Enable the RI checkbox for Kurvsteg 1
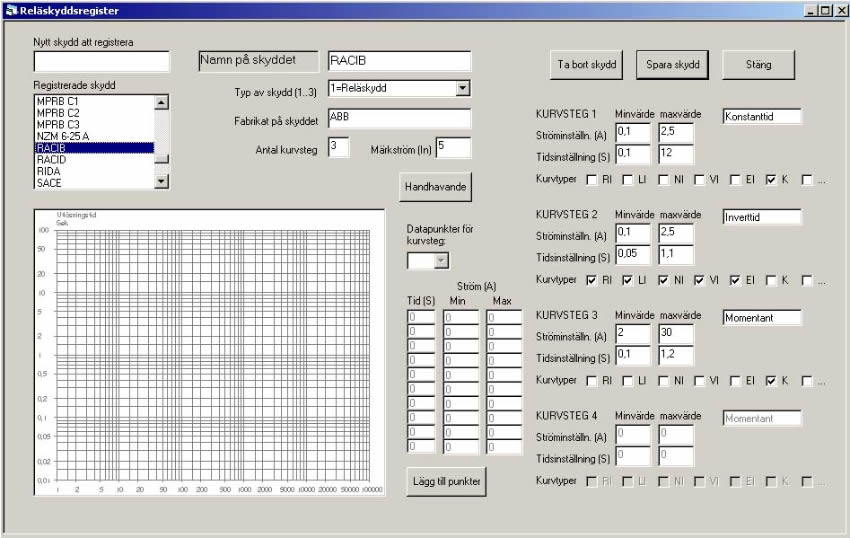This screenshot has width=850, height=538. (592, 180)
